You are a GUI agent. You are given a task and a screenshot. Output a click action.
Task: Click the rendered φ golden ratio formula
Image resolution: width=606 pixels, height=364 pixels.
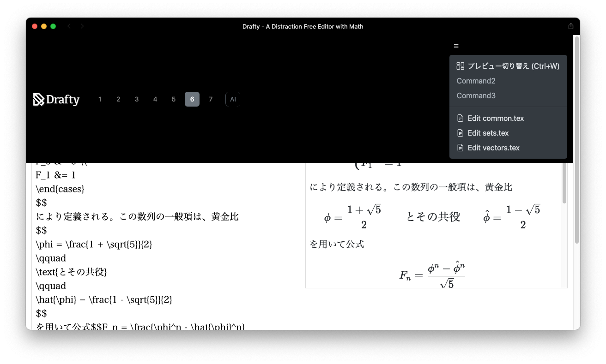coord(352,217)
